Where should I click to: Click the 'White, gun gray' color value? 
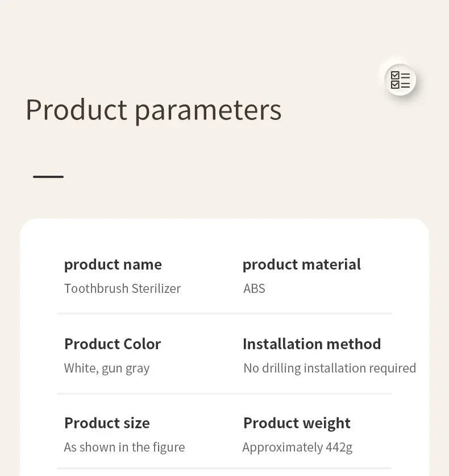(107, 369)
